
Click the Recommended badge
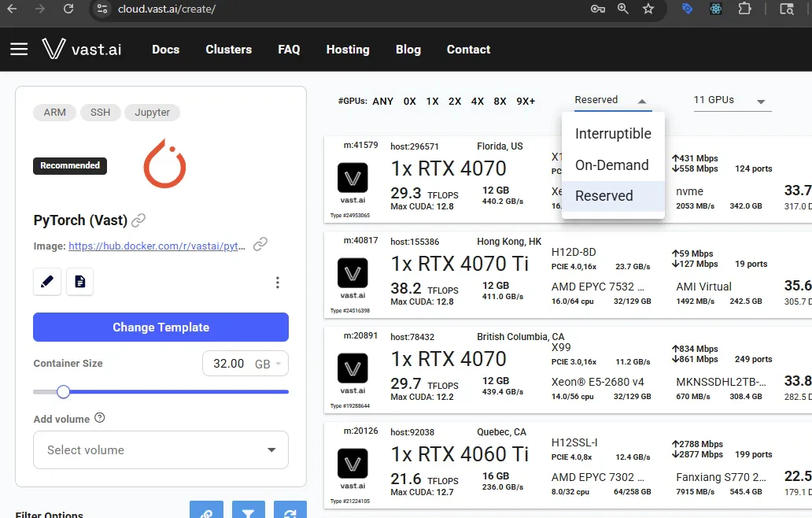[70, 166]
